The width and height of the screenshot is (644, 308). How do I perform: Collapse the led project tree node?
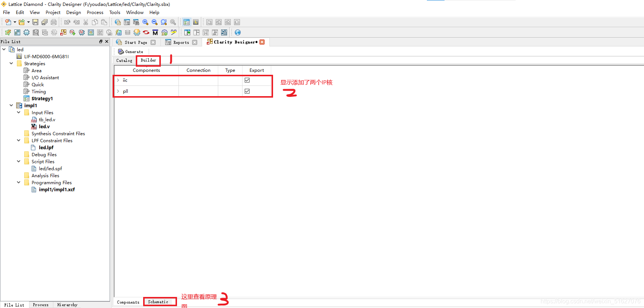(x=4, y=49)
